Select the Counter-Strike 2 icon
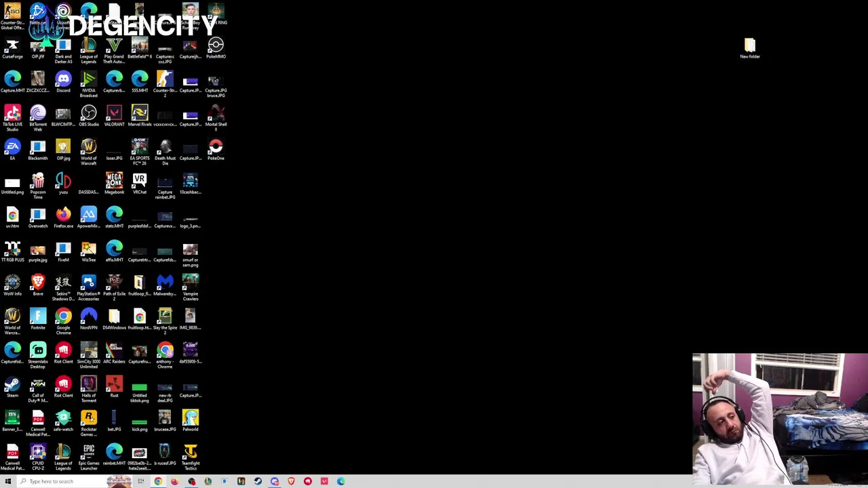The height and width of the screenshot is (488, 868). point(165,84)
